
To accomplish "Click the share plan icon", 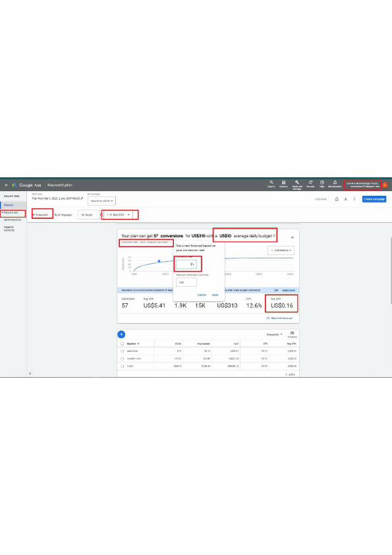I will 337,199.
